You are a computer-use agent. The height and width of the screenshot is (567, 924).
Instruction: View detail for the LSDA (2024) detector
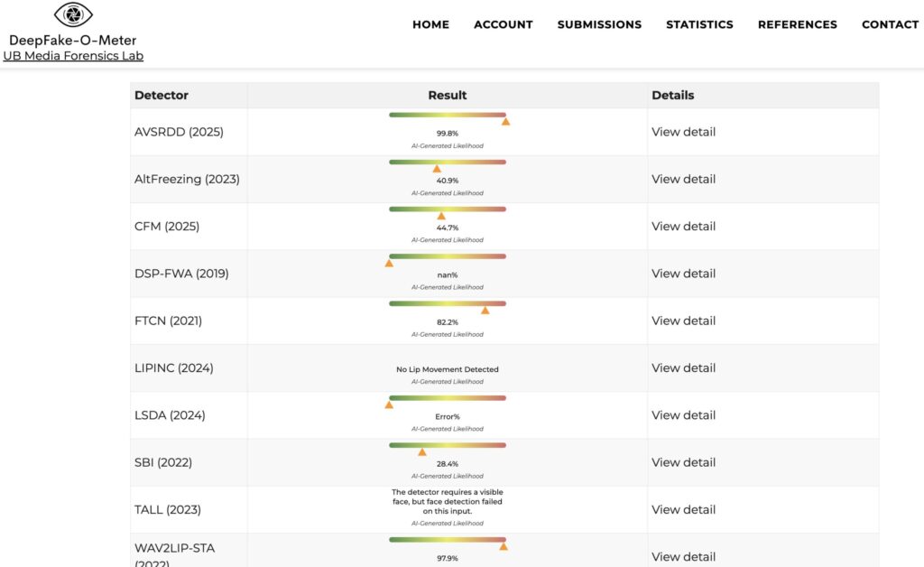click(683, 415)
